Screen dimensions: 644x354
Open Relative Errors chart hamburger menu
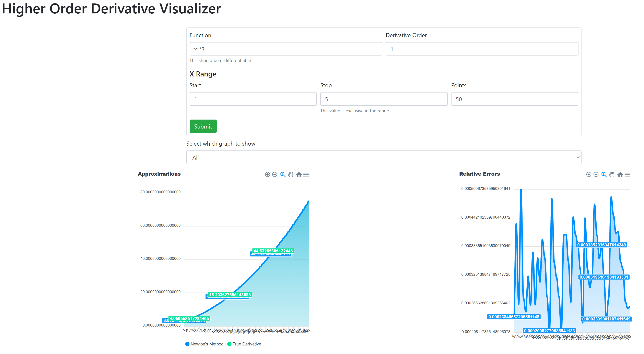click(x=627, y=175)
